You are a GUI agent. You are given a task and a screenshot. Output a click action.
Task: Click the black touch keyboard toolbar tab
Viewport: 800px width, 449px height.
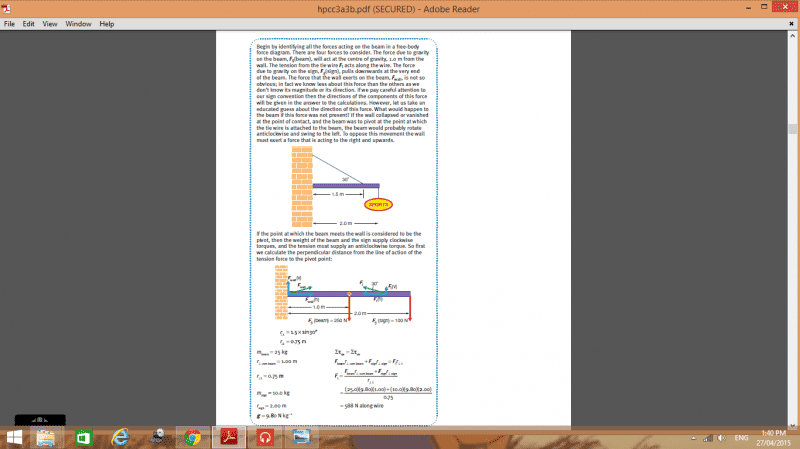click(40, 420)
